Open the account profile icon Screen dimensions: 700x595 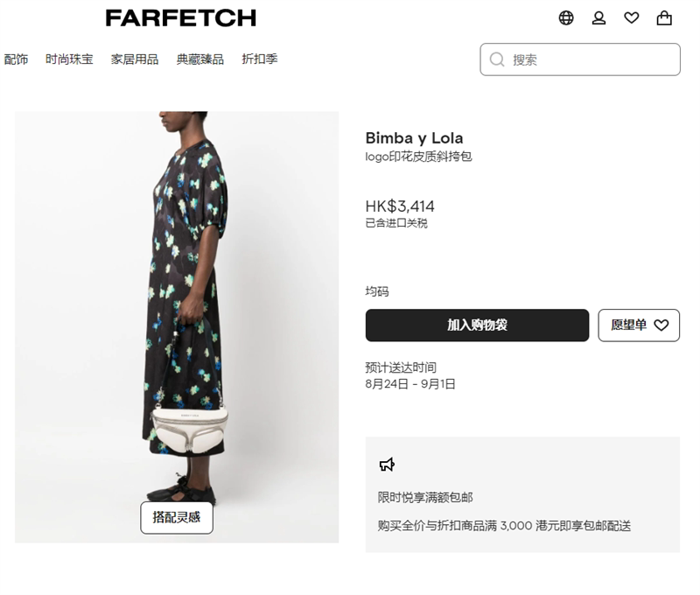click(x=598, y=17)
